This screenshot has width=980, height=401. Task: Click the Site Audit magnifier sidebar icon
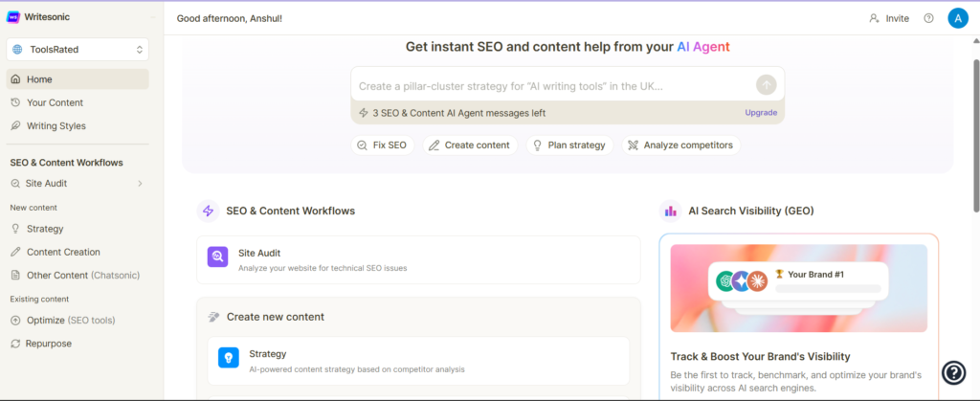tap(15, 183)
